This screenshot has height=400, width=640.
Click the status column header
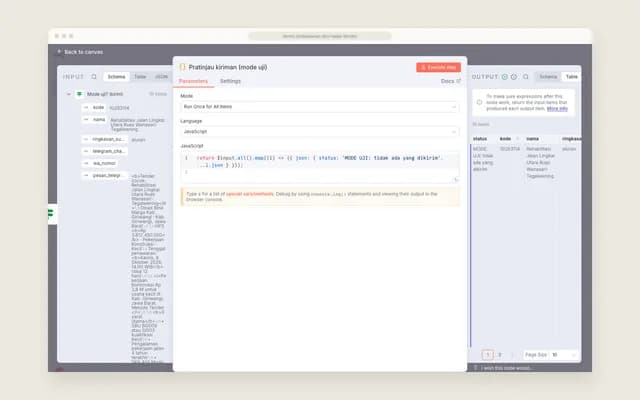(x=480, y=139)
